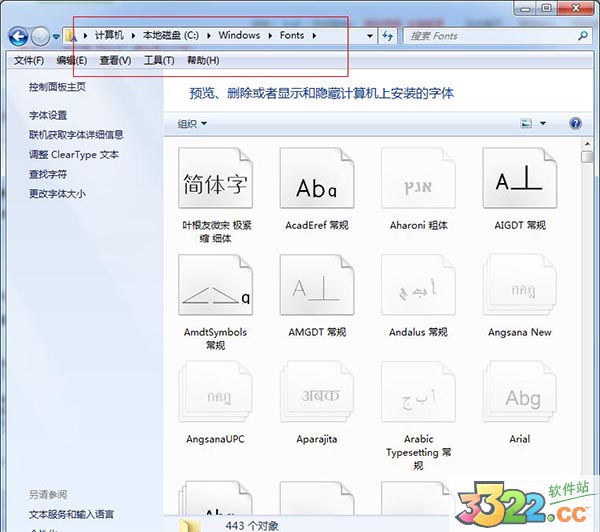This screenshot has width=600, height=532.
Task: Select Fonts in the address path
Action: pyautogui.click(x=292, y=36)
